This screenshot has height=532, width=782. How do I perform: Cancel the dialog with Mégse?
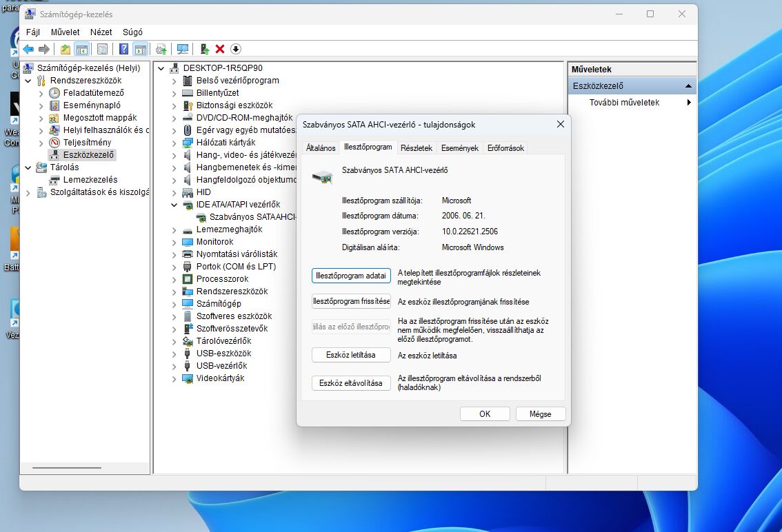click(x=540, y=414)
